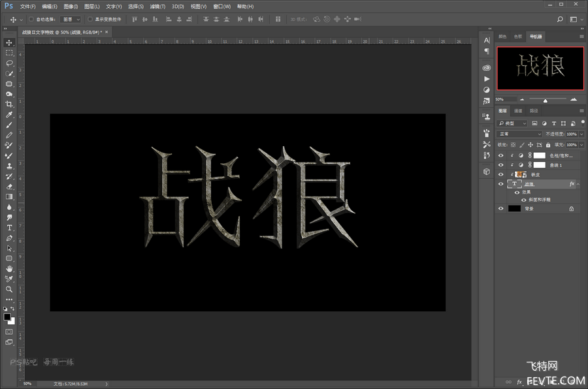Open the 文件(F) menu
The width and height of the screenshot is (588, 389).
click(27, 7)
